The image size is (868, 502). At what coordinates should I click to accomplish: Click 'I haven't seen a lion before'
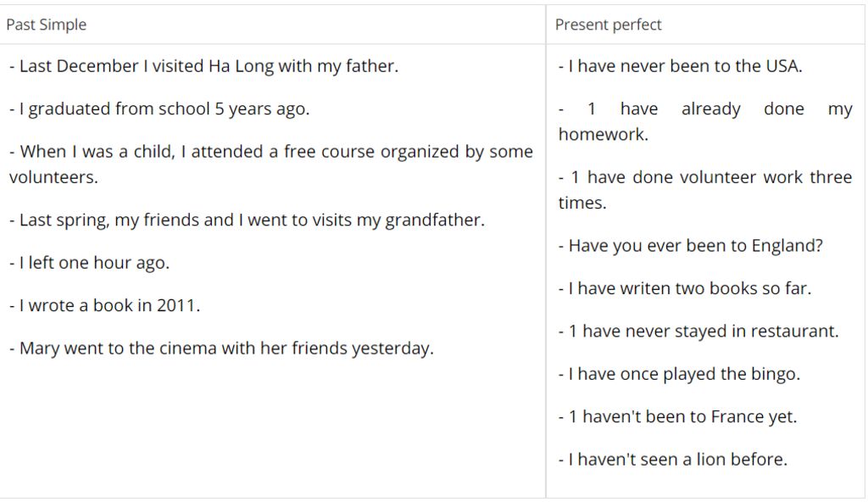point(673,460)
